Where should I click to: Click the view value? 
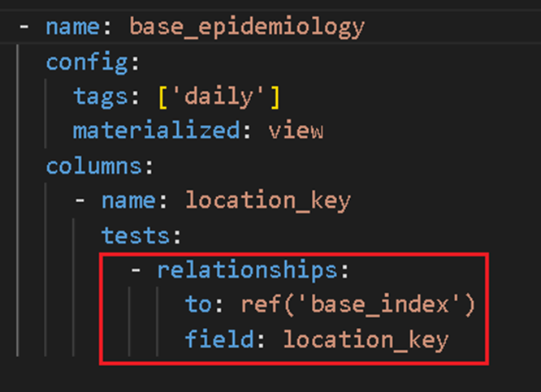click(296, 131)
